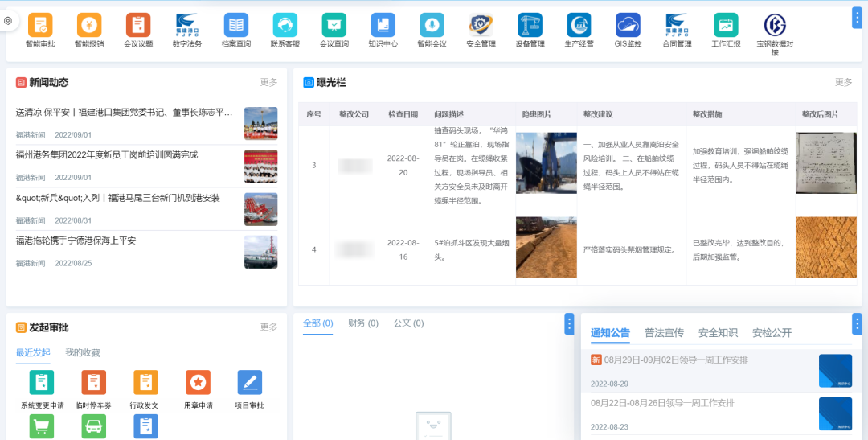The height and width of the screenshot is (440, 868).
Task: Click the date cell 2022-08-20
Action: [403, 165]
